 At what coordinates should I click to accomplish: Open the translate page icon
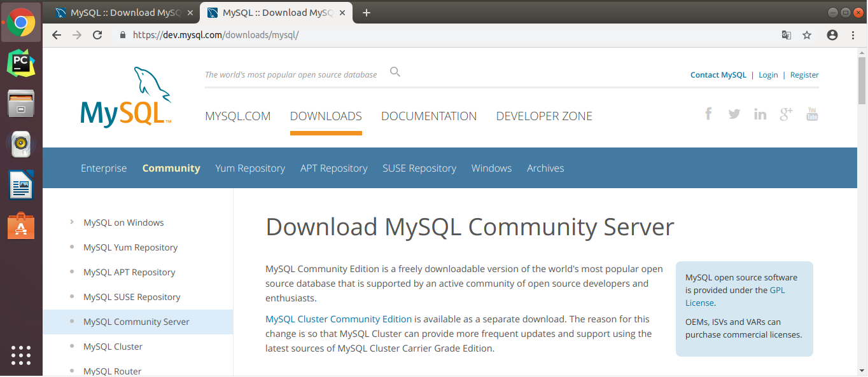click(x=787, y=35)
